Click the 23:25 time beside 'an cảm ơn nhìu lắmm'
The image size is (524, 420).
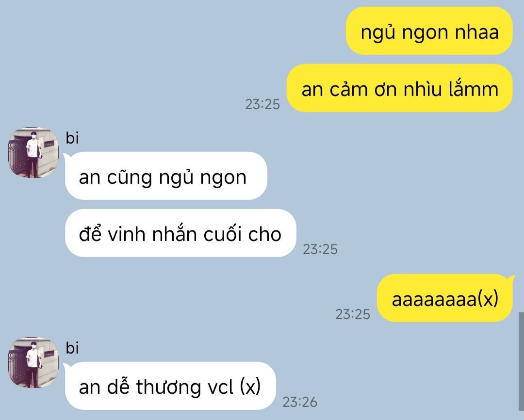pyautogui.click(x=262, y=104)
